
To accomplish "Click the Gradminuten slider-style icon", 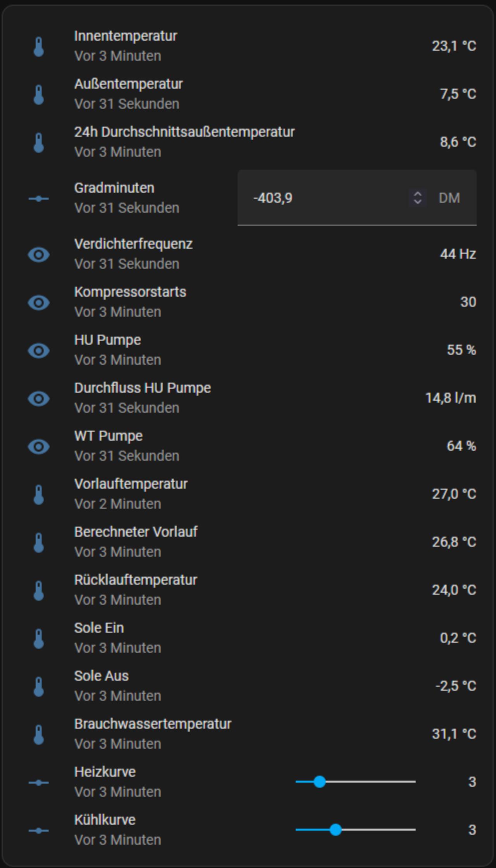I will point(39,199).
